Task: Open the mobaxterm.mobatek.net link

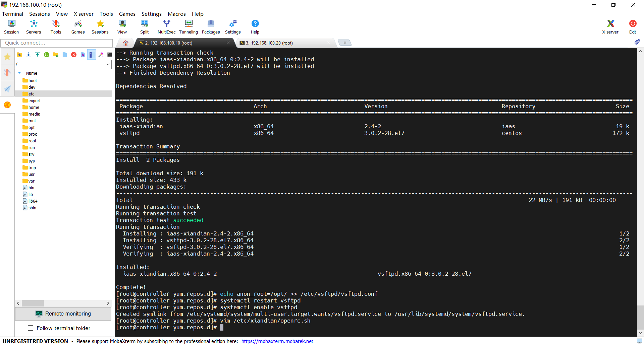Action: click(x=277, y=341)
